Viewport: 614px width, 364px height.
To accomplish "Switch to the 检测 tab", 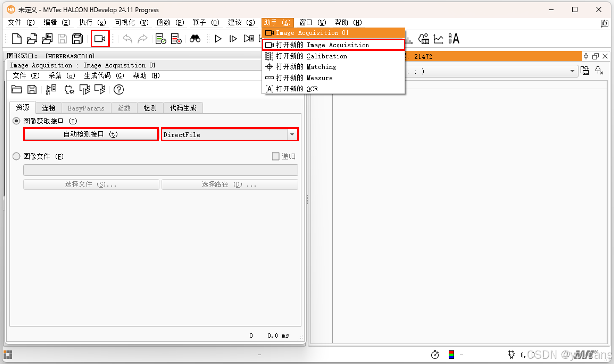I will pos(151,108).
